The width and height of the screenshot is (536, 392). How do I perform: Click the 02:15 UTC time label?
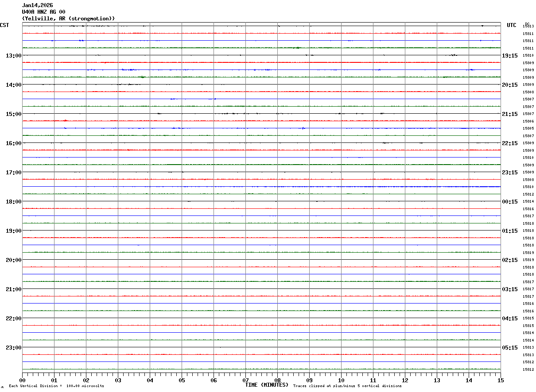[510, 260]
